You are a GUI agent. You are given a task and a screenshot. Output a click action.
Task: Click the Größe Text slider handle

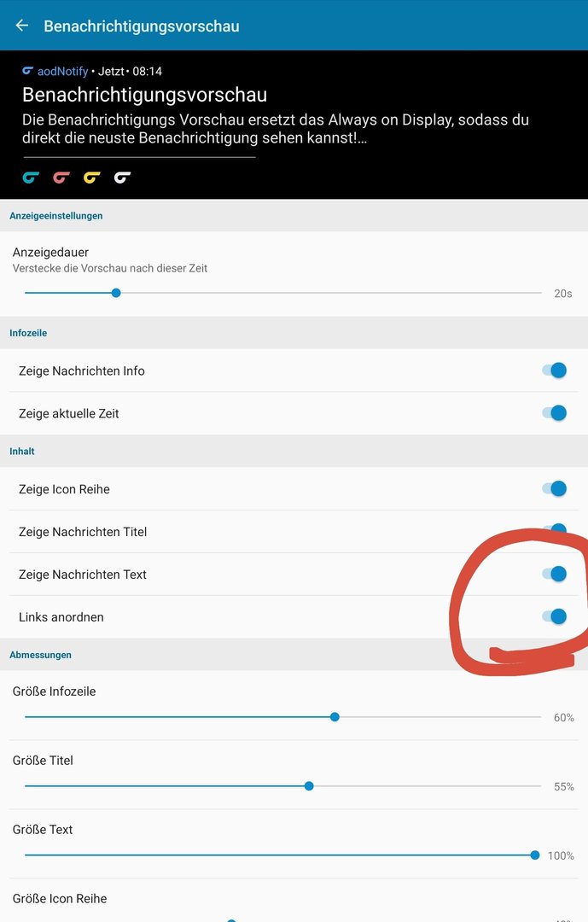click(x=534, y=855)
